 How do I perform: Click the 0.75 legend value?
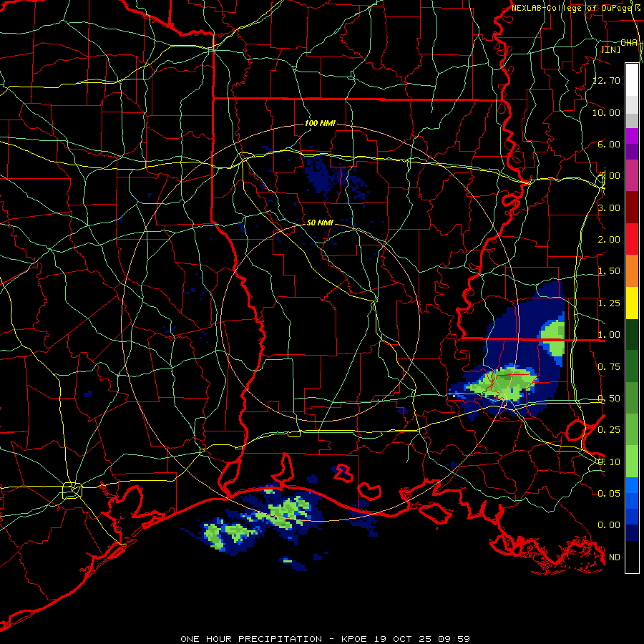pos(609,367)
